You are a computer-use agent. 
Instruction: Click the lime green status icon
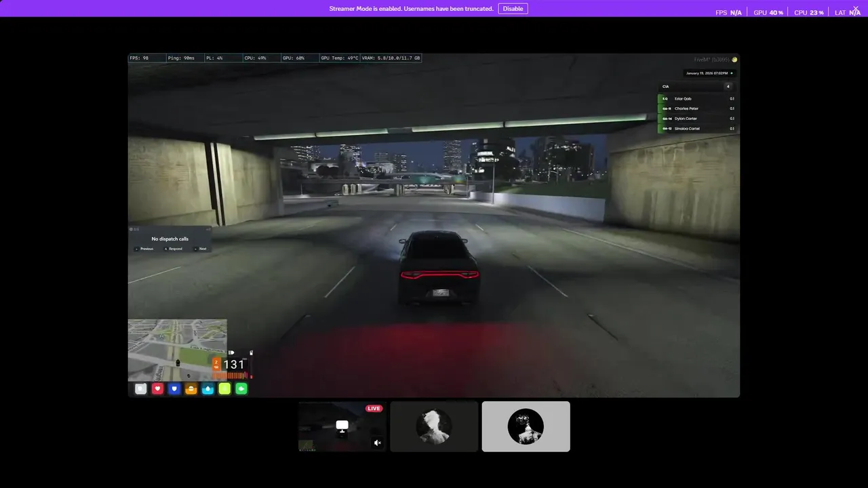pyautogui.click(x=224, y=389)
